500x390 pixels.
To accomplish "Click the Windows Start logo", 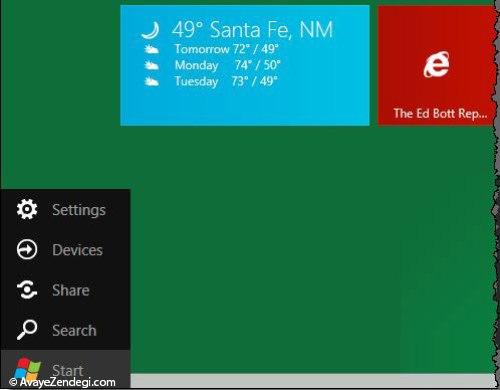I will (27, 369).
